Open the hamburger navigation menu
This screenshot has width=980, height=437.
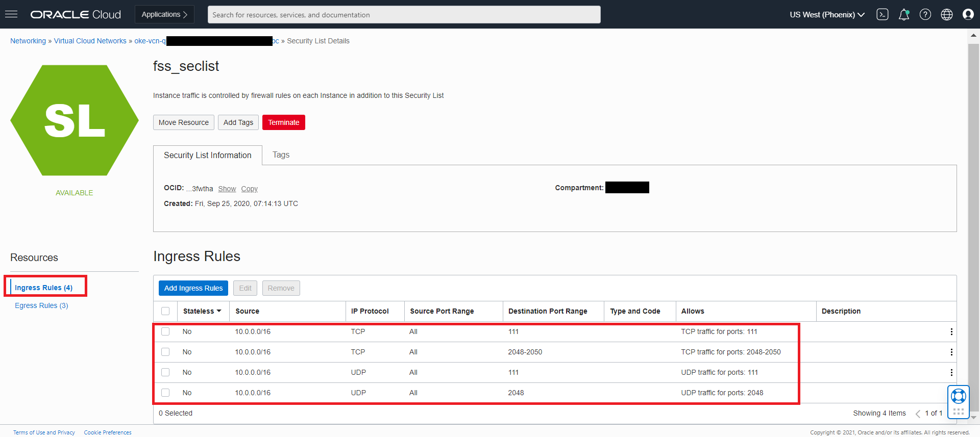(11, 14)
